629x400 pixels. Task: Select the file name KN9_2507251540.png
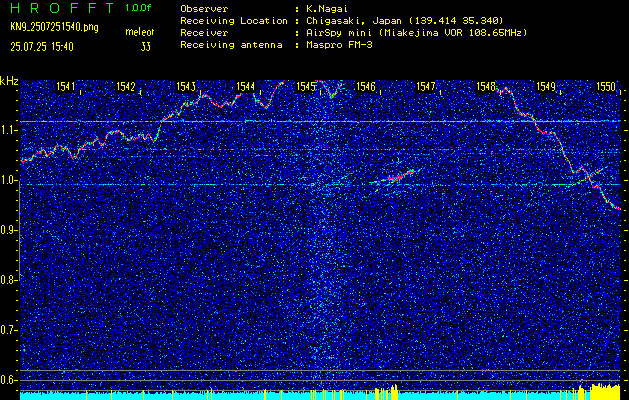click(54, 27)
